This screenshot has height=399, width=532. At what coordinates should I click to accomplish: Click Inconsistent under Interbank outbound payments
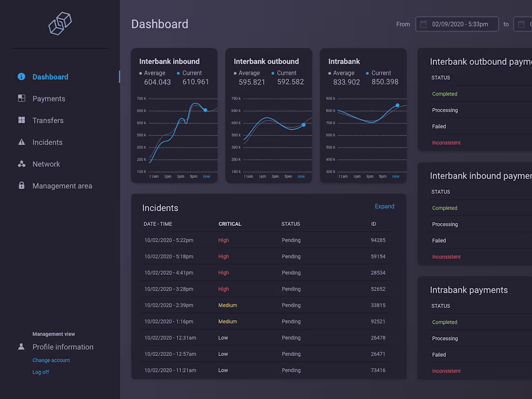pyautogui.click(x=446, y=143)
